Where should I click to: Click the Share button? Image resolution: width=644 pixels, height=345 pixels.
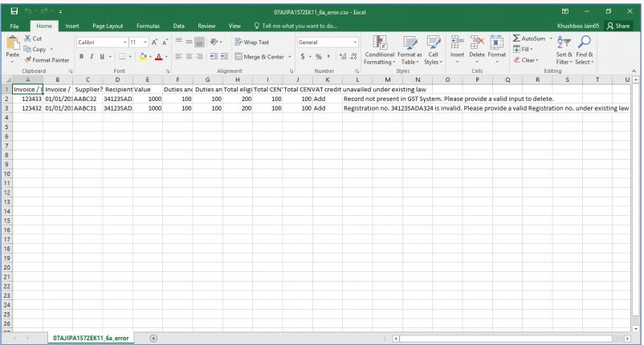point(618,26)
